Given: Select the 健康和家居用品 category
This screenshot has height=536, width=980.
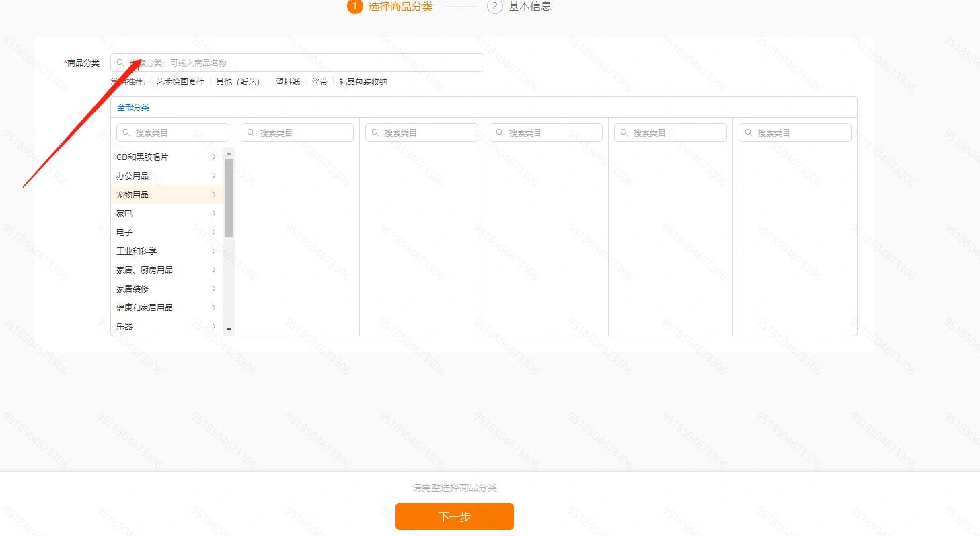Looking at the screenshot, I should (x=167, y=307).
